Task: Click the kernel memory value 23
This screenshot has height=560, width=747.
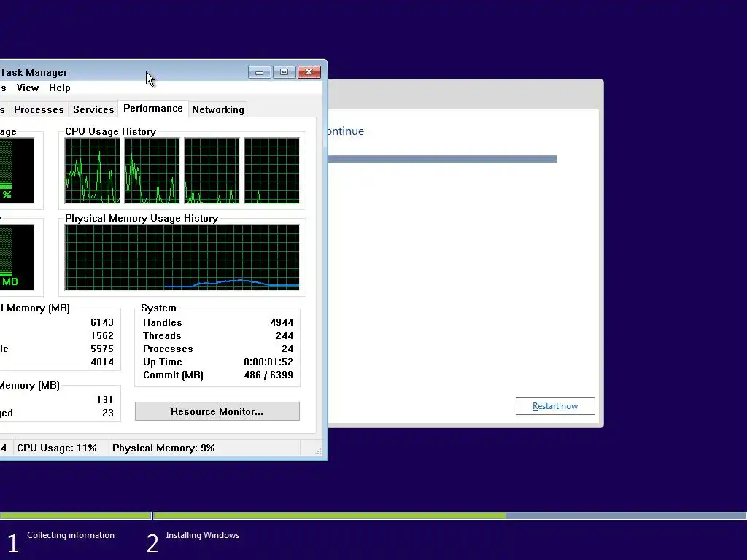Action: point(108,413)
